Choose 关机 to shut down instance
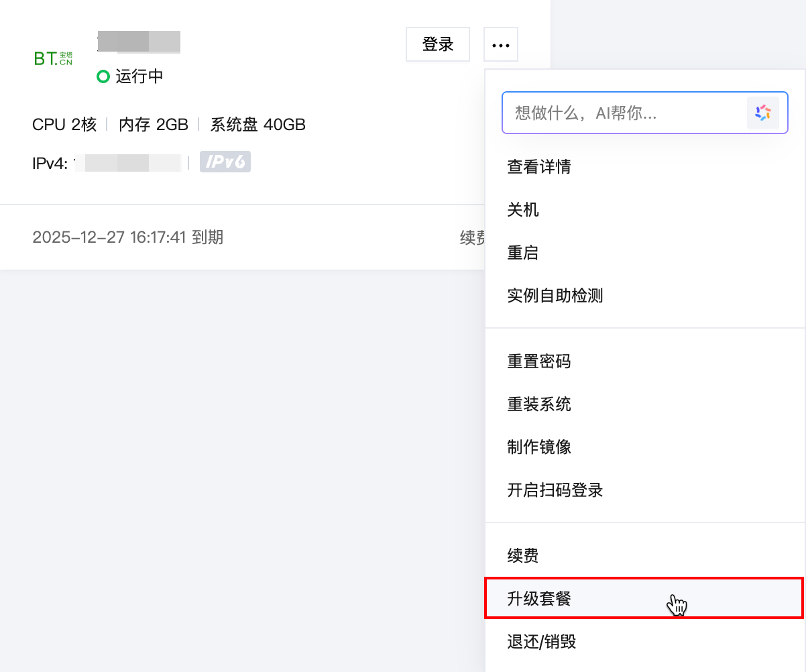 point(523,210)
